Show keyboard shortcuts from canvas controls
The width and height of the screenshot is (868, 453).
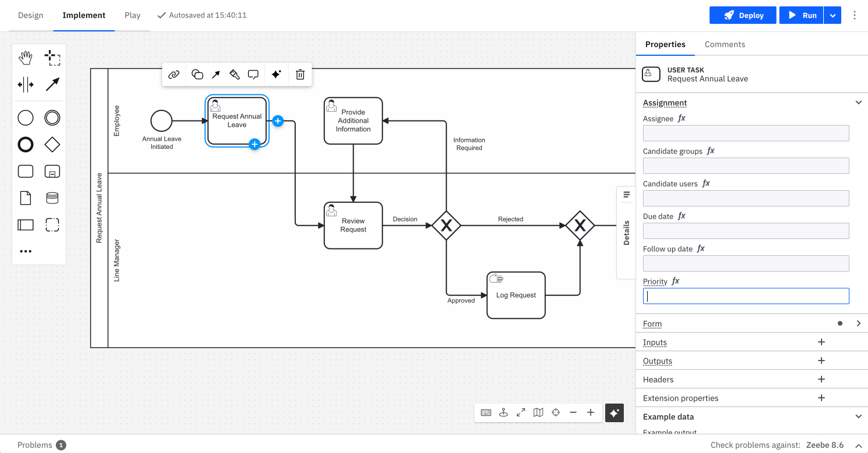485,412
